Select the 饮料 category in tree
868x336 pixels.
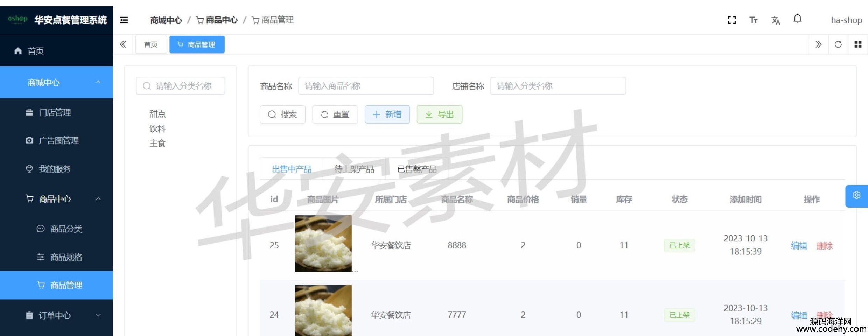click(x=157, y=128)
